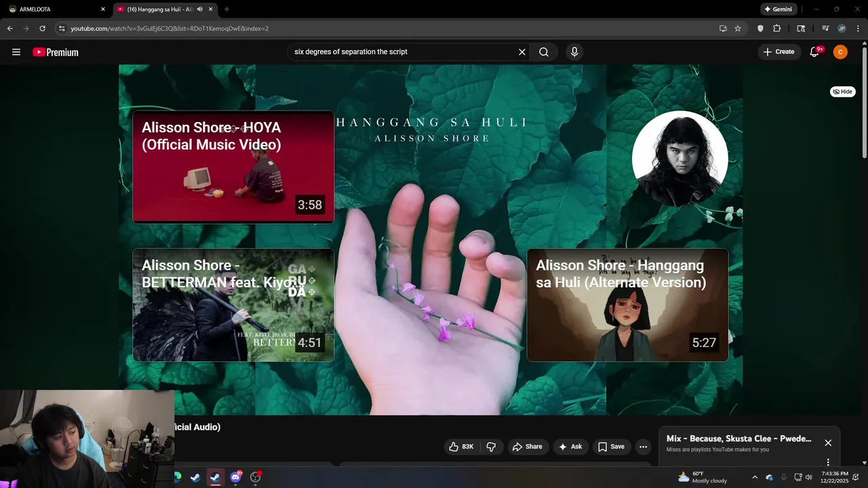Open Discord from the taskbar
Screen dimensions: 868x488
click(x=235, y=477)
